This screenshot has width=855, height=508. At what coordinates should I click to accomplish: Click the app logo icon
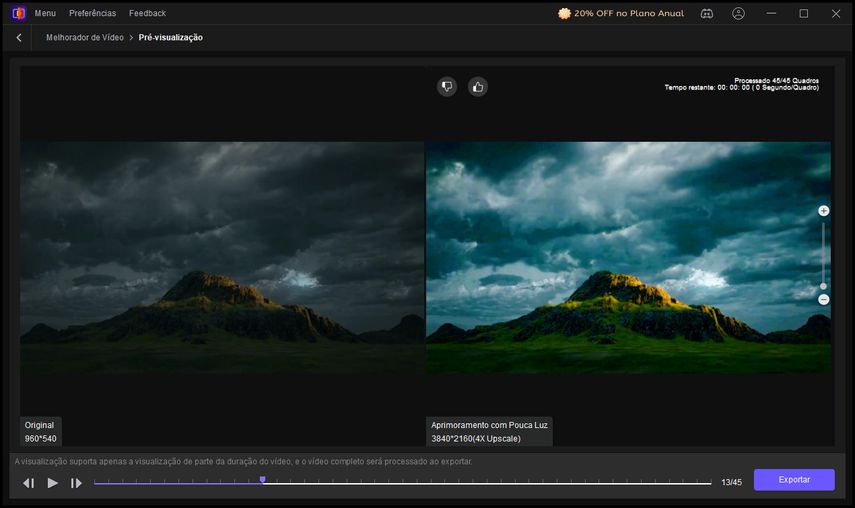click(x=19, y=13)
